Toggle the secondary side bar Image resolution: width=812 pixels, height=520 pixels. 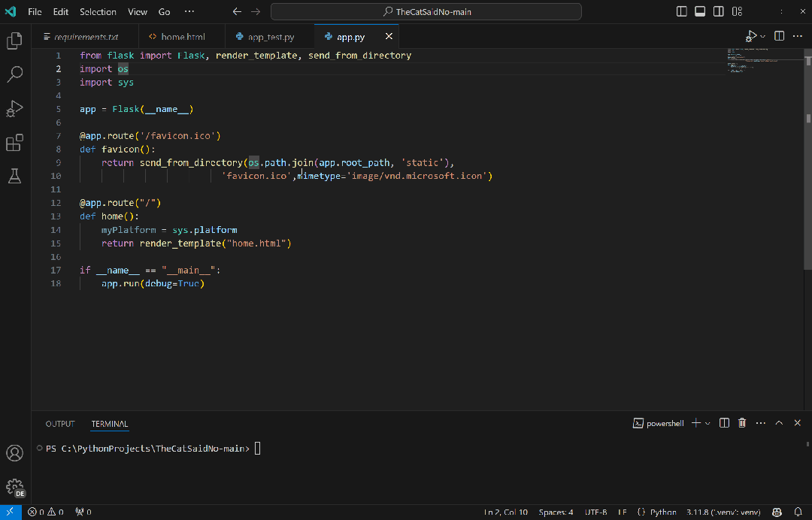[x=719, y=11]
